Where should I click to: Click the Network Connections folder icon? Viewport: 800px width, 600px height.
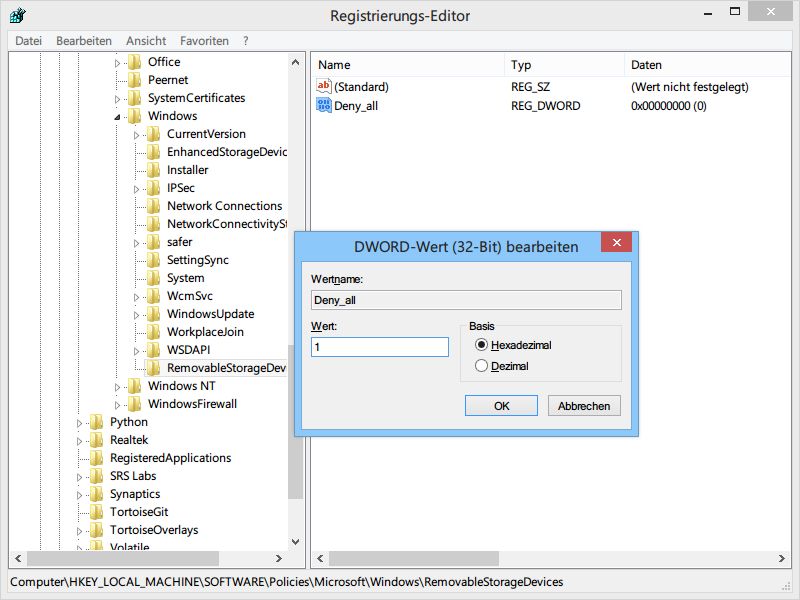[154, 206]
